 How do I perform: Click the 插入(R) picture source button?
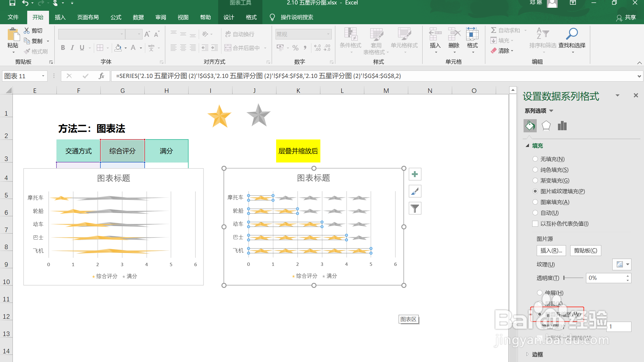(551, 250)
